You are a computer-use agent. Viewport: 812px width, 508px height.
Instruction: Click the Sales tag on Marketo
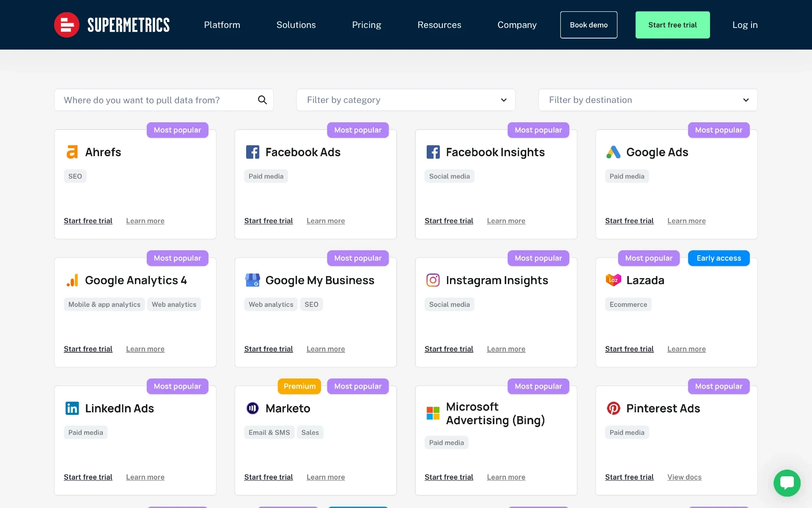(310, 432)
